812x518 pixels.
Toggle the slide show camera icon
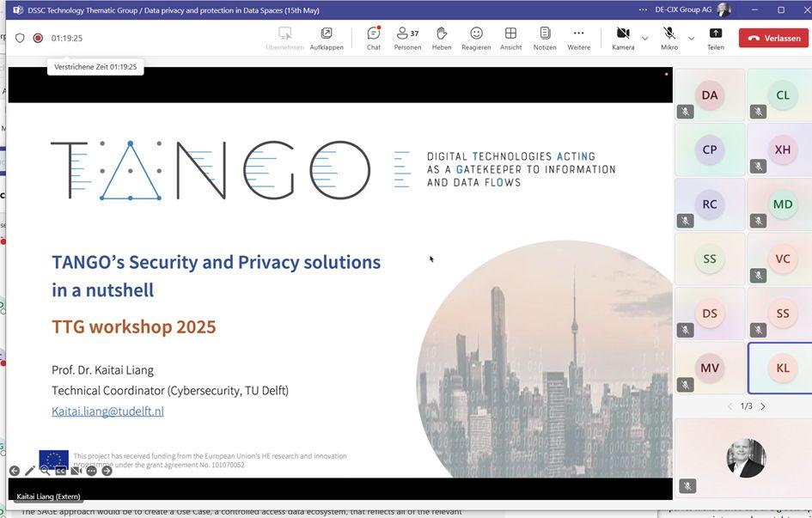(76, 471)
